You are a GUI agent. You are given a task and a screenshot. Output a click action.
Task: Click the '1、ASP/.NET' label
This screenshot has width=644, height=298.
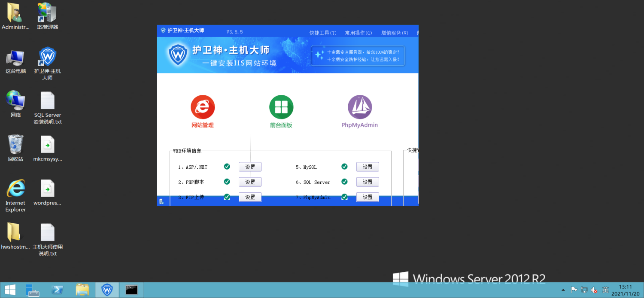(x=193, y=167)
